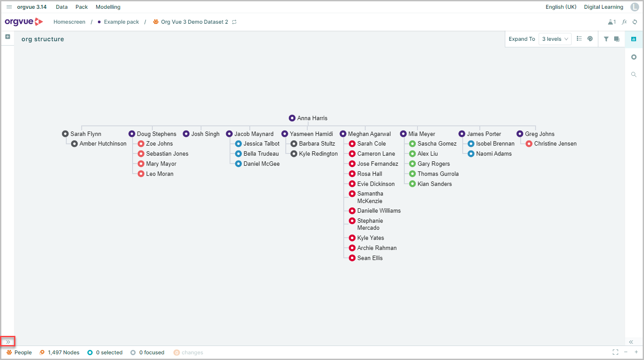Collapse the right panel double chevron
The image size is (644, 360).
pos(631,342)
